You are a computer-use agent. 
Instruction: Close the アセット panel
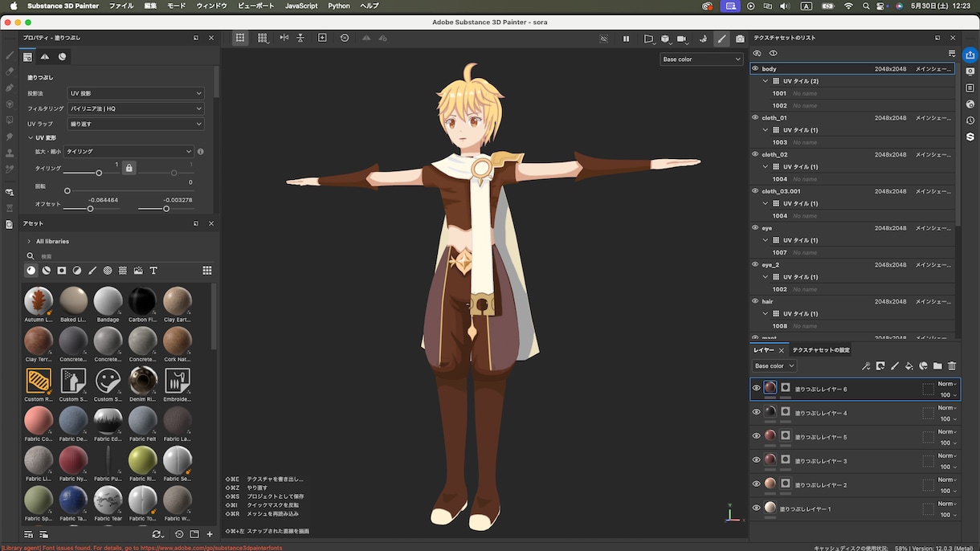[x=211, y=223]
